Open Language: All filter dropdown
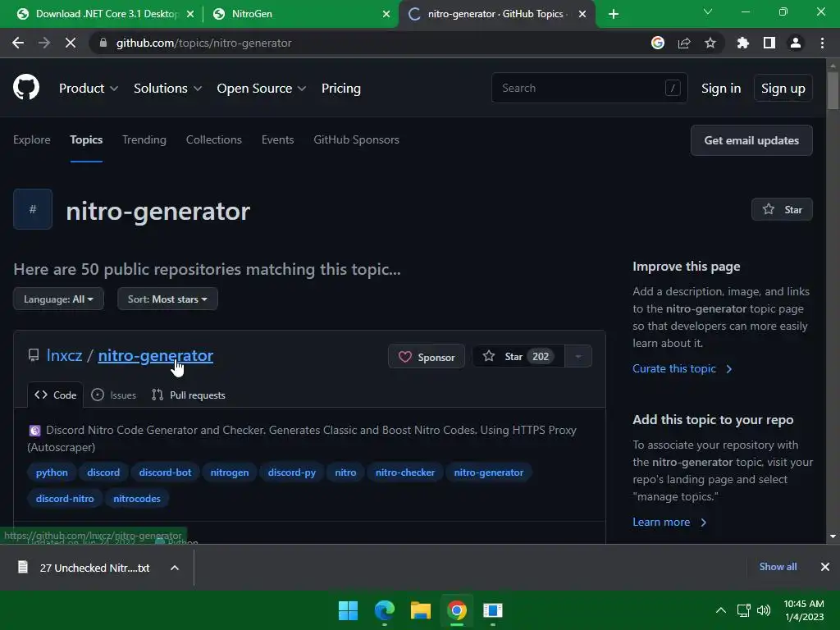 (58, 299)
